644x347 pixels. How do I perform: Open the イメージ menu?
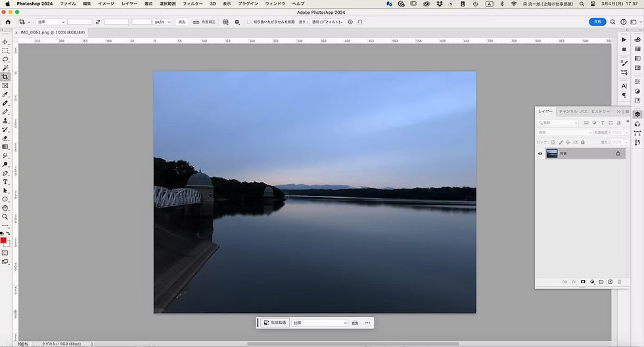106,4
